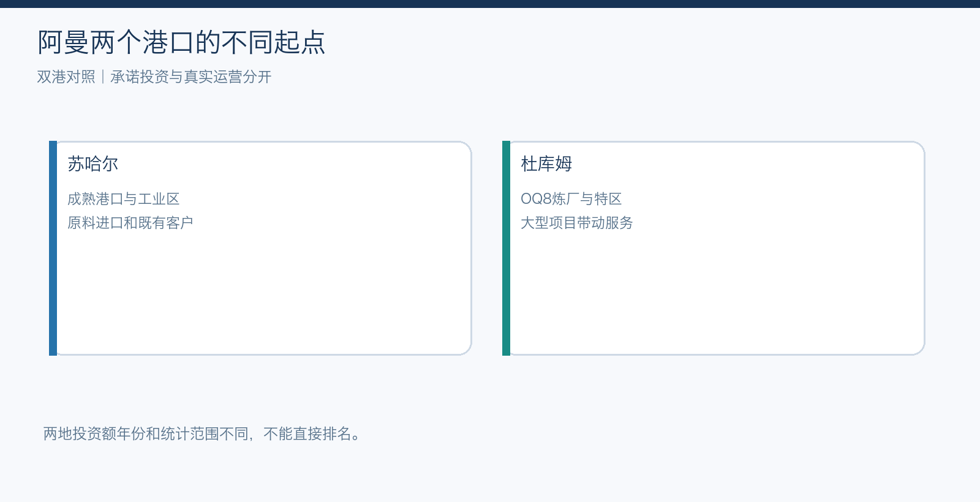Viewport: 980px width, 502px height.
Task: Click the line OQ8炼厂与特区
Action: (x=571, y=199)
